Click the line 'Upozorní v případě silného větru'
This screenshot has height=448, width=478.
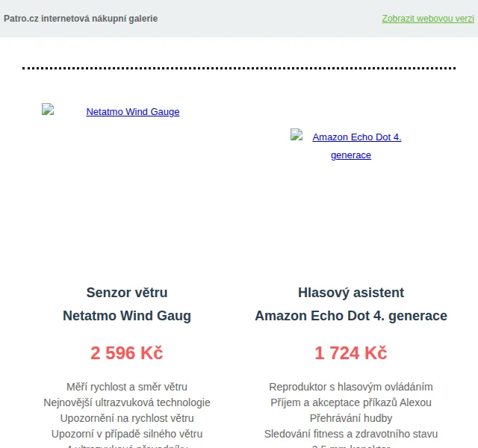point(127,434)
